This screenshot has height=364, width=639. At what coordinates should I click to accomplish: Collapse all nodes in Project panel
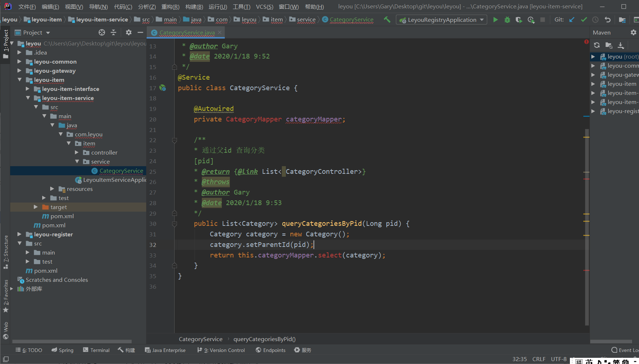click(113, 32)
